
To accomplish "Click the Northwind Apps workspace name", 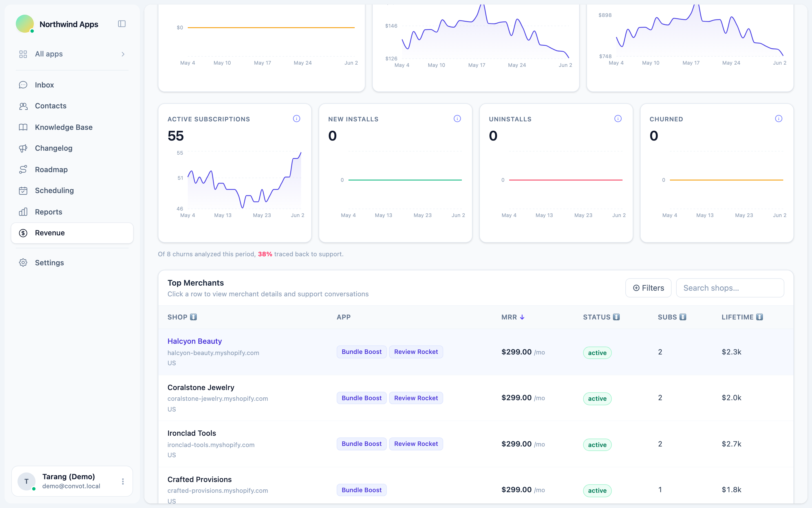I will [69, 25].
